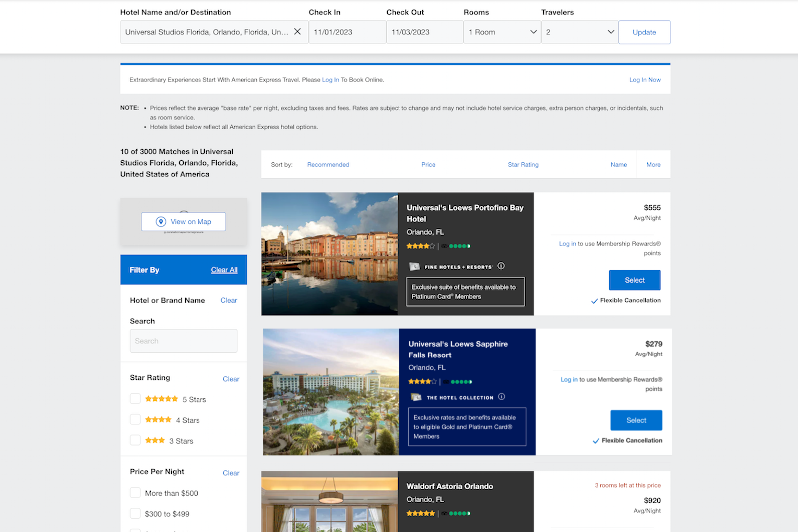Click Sapphire Falls Resort gold star rating
The width and height of the screenshot is (798, 532).
click(x=422, y=382)
